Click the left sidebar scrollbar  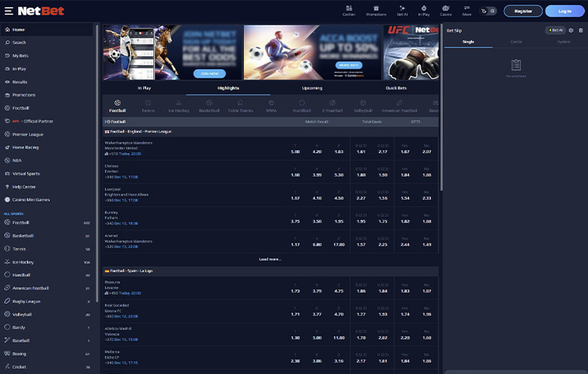[x=97, y=163]
